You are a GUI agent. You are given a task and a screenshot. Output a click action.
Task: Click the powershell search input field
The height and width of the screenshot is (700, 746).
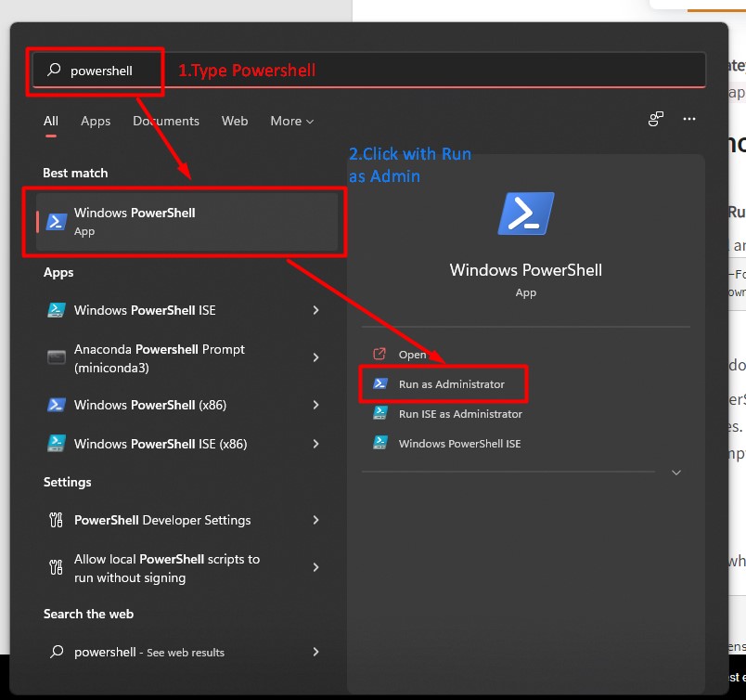(369, 70)
